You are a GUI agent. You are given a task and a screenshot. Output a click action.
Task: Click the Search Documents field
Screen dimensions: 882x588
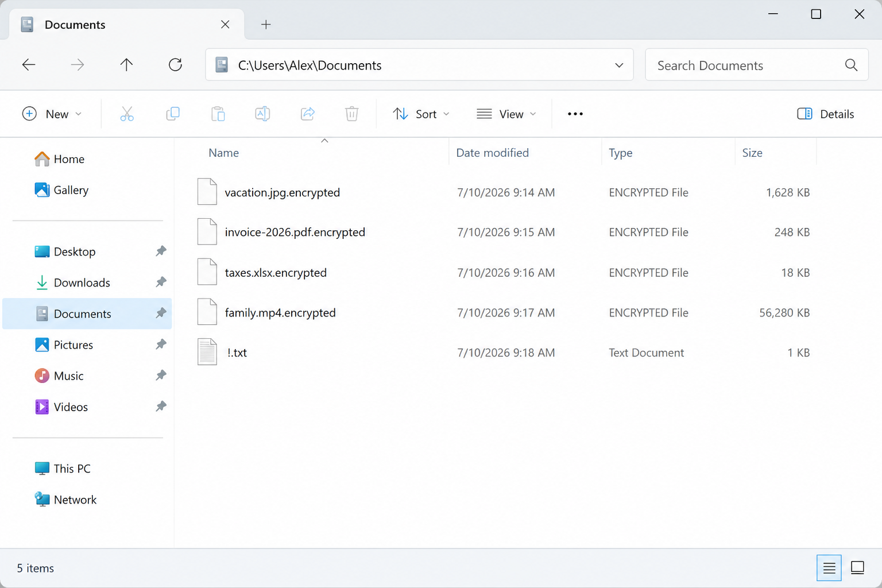coord(756,65)
